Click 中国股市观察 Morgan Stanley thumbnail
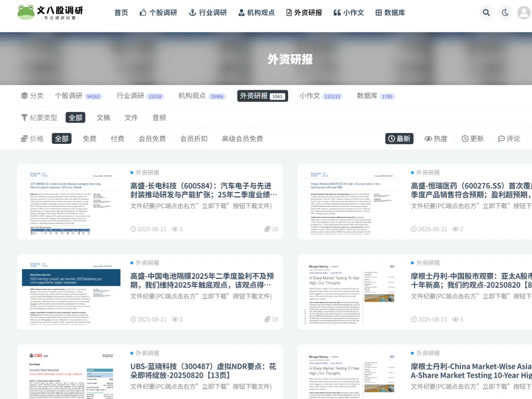Image resolution: width=532 pixels, height=399 pixels. tap(352, 292)
